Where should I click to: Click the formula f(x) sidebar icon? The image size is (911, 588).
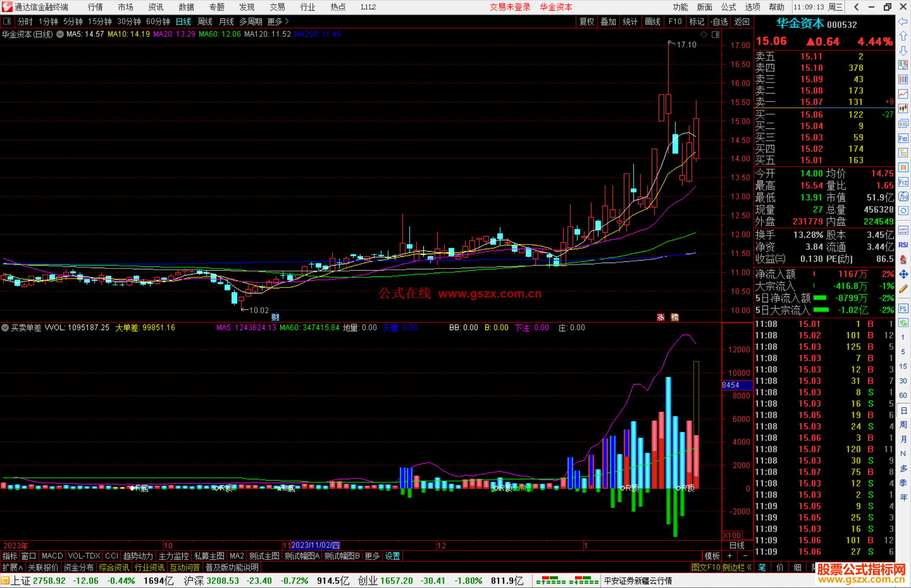tap(903, 196)
